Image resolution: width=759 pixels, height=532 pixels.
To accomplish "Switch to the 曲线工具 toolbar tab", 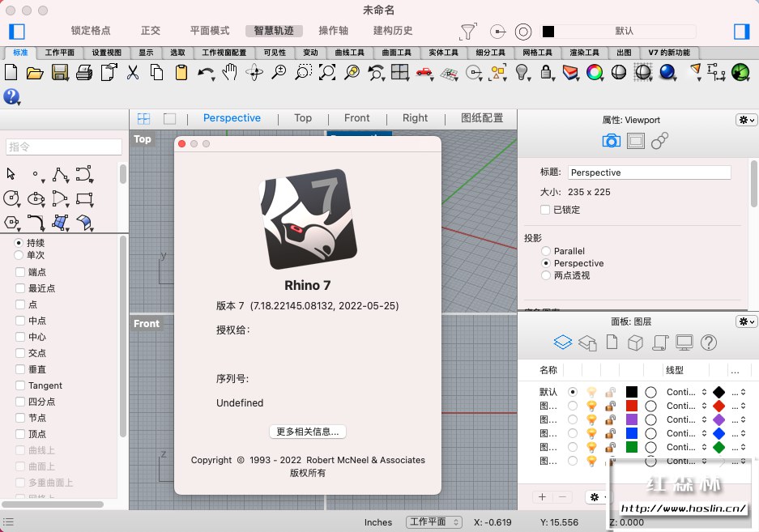I will 349,53.
